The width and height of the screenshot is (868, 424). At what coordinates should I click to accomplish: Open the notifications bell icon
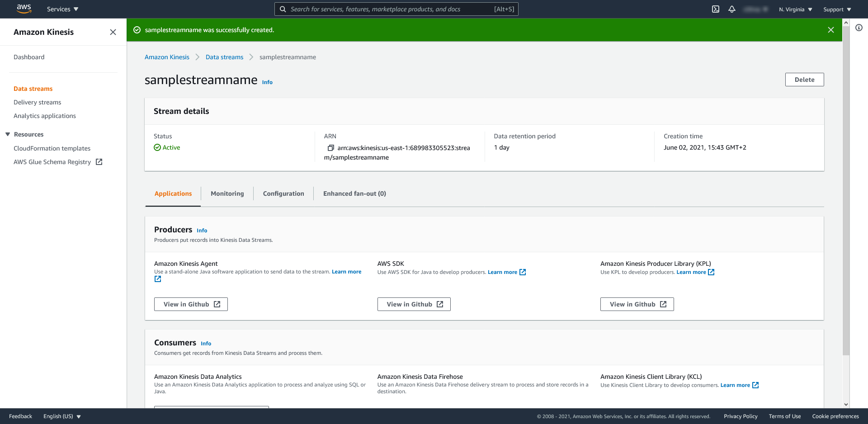pos(732,9)
